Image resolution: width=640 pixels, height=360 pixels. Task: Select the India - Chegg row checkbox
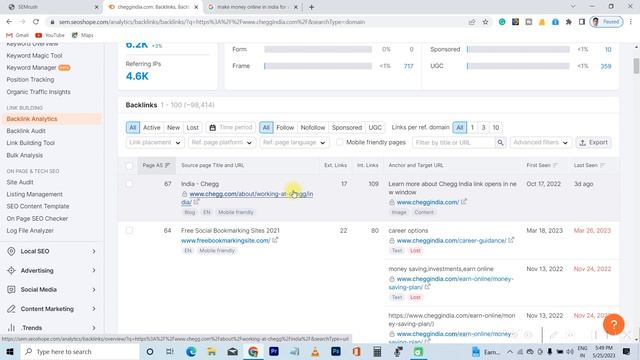(x=129, y=184)
